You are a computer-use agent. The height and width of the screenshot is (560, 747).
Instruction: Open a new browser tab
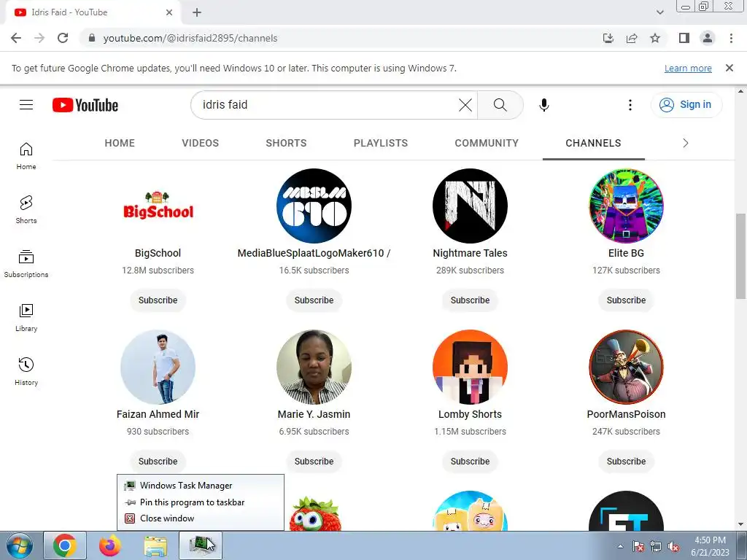[197, 12]
